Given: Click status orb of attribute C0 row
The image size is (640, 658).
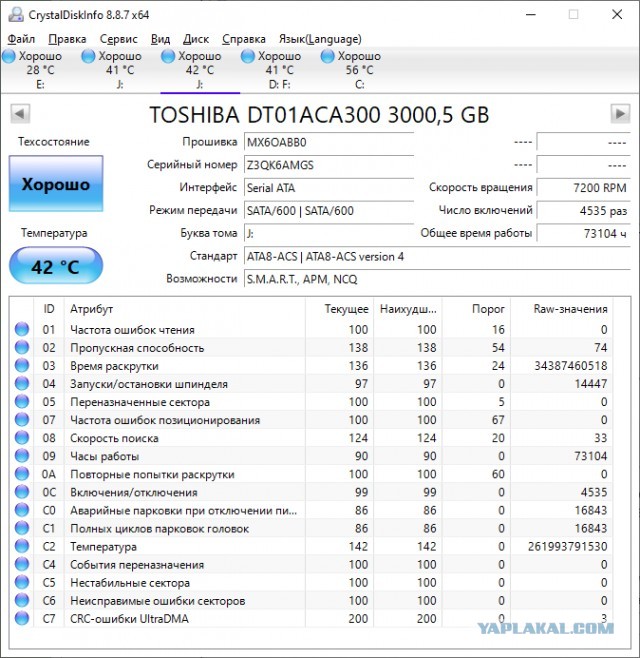Looking at the screenshot, I should pyautogui.click(x=22, y=510).
